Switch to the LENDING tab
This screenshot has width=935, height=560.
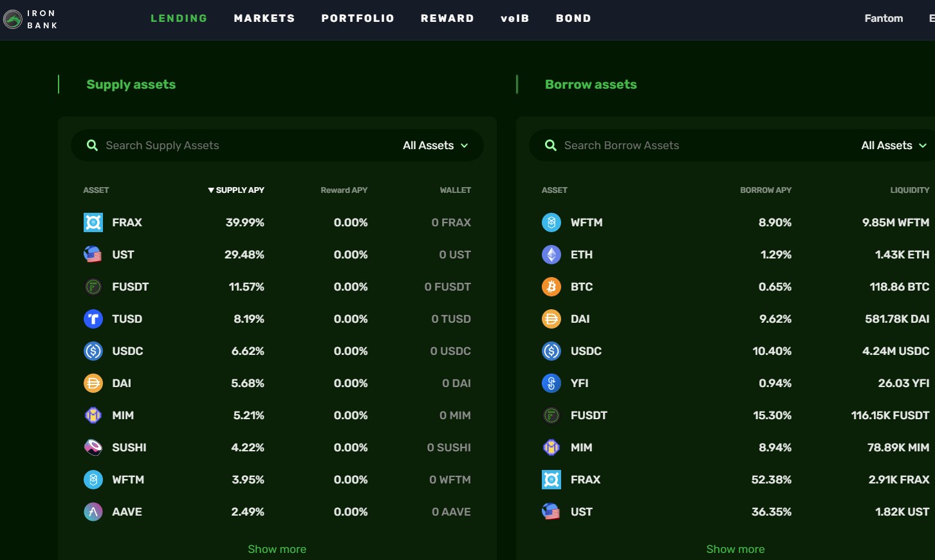point(179,18)
